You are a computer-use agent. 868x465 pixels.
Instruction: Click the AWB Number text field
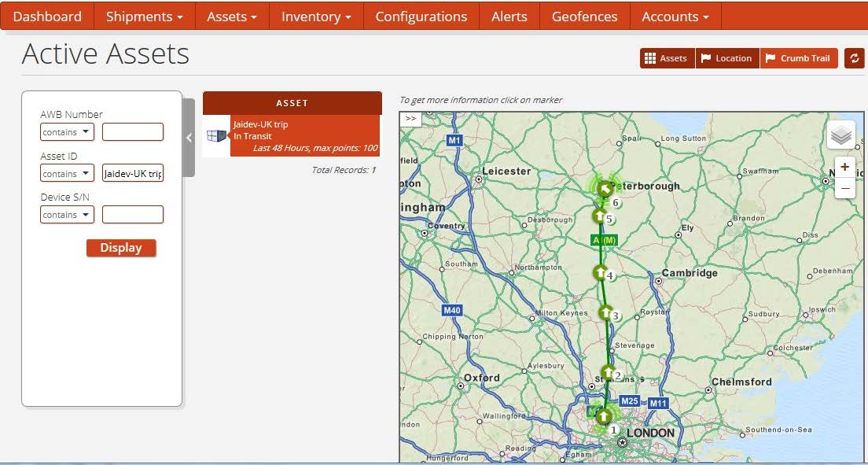(133, 132)
